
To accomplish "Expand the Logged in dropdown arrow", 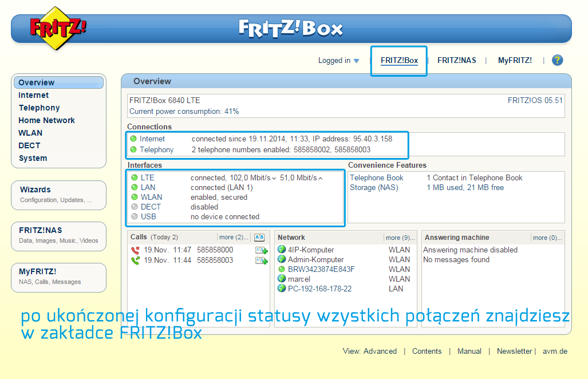I will click(x=357, y=60).
